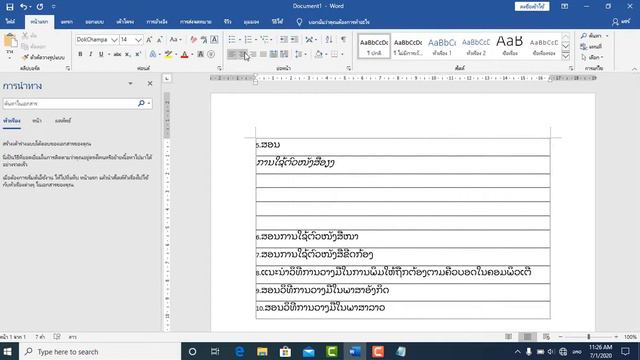Apply the Normal style in gallery
This screenshot has height=360, width=640.
[x=374, y=47]
